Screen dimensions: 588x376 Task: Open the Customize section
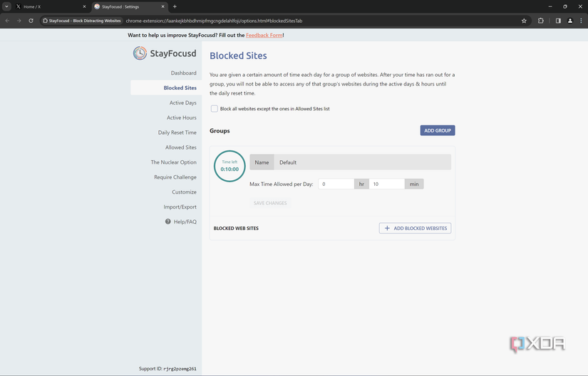click(x=184, y=192)
